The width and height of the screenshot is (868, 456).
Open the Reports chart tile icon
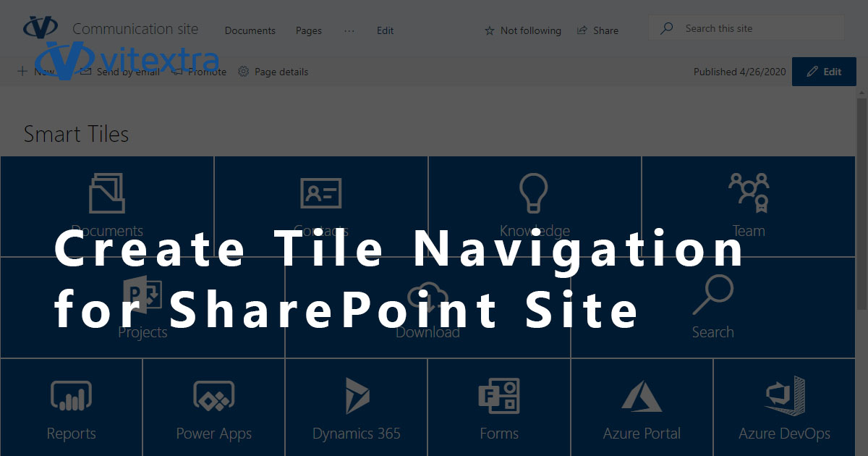[71, 397]
